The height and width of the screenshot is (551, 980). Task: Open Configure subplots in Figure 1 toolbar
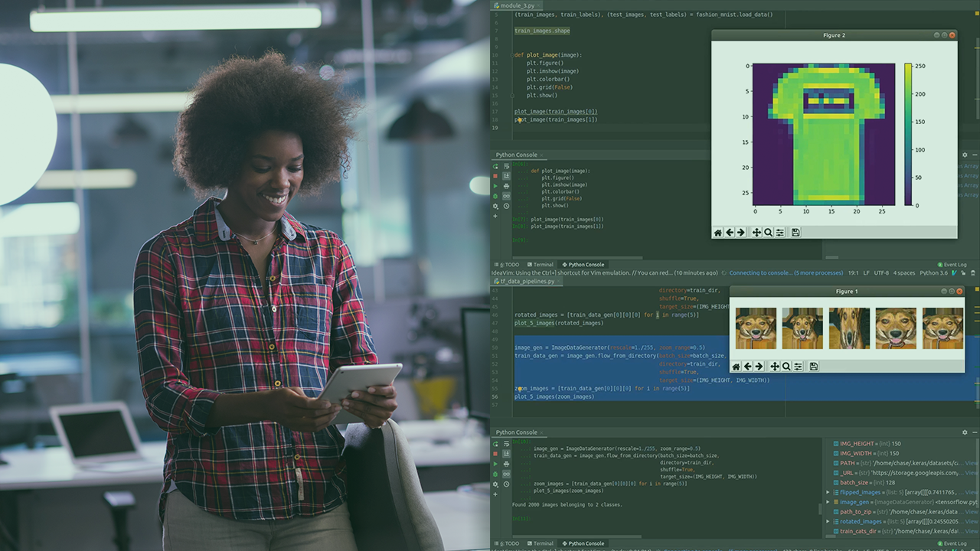point(798,367)
